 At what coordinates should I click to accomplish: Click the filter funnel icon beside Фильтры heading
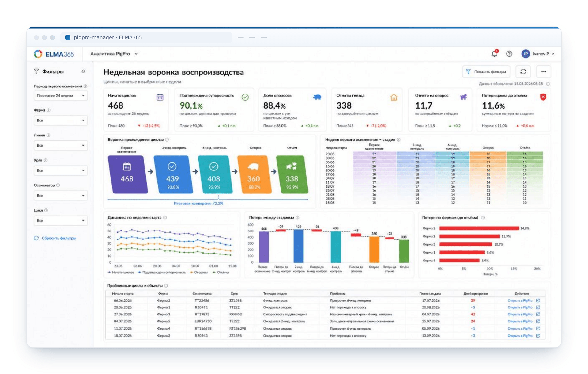[x=36, y=71]
